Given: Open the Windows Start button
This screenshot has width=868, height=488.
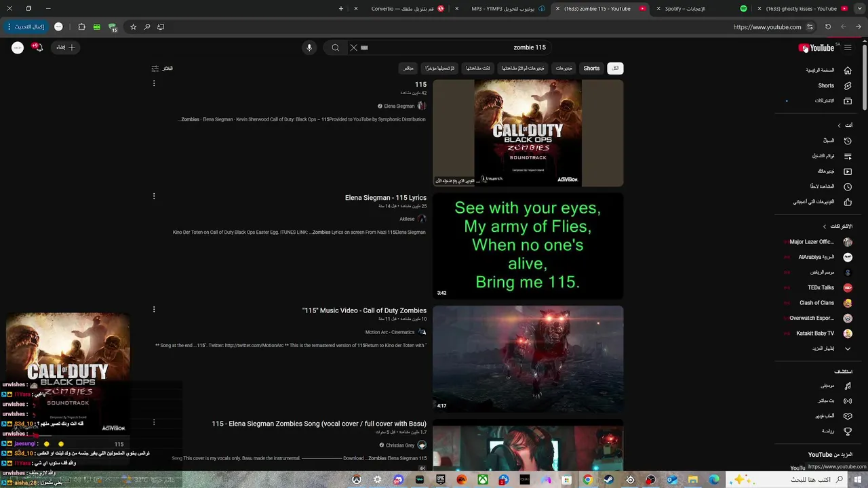Looking at the screenshot, I should click(x=859, y=480).
